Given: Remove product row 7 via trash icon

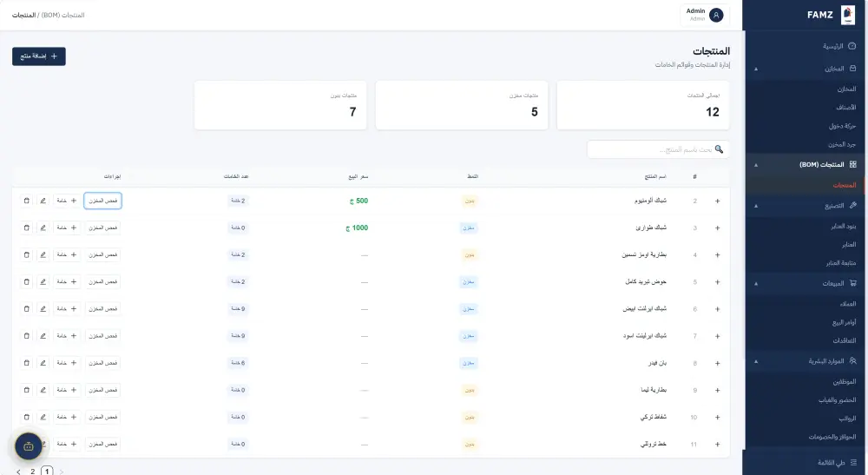Looking at the screenshot, I should coord(27,335).
